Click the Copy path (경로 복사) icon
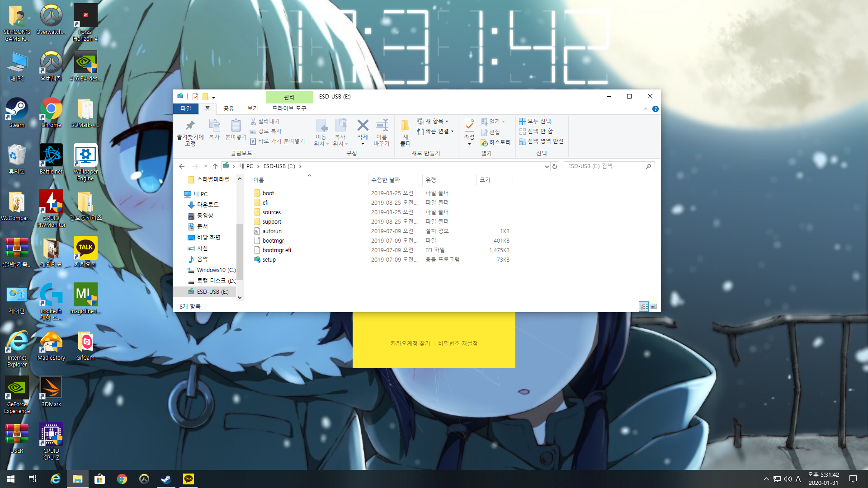 click(x=253, y=131)
